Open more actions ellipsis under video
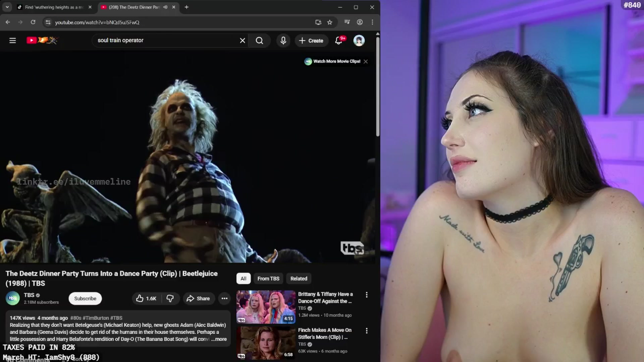 pos(224,298)
